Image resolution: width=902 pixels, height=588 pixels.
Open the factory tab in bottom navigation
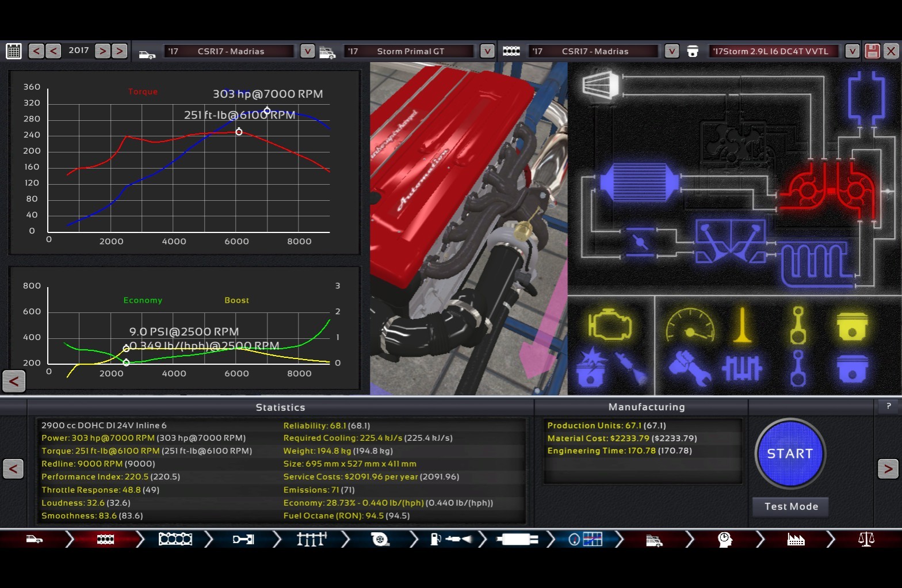click(796, 539)
